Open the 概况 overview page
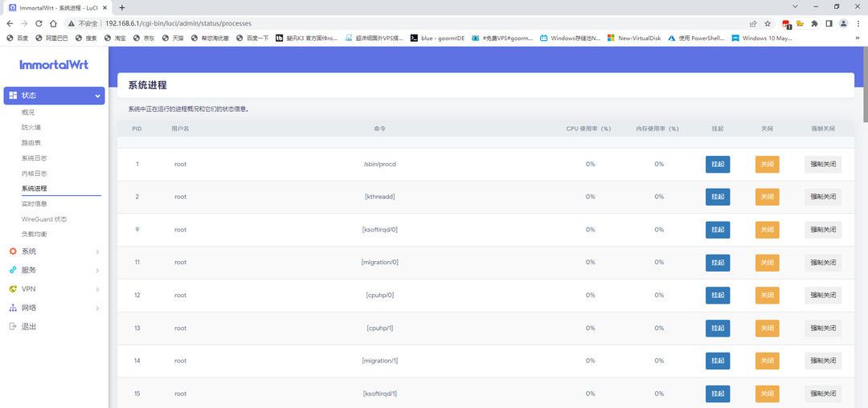The image size is (868, 408). [x=28, y=112]
